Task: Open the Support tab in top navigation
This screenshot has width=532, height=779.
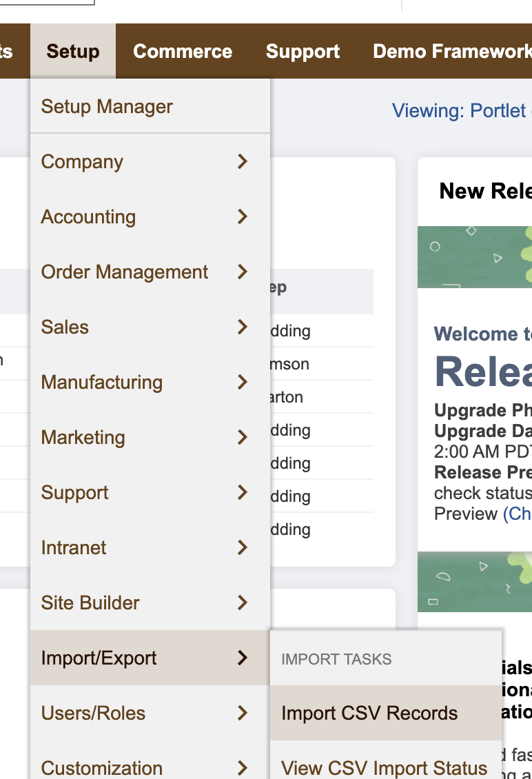Action: (x=303, y=52)
